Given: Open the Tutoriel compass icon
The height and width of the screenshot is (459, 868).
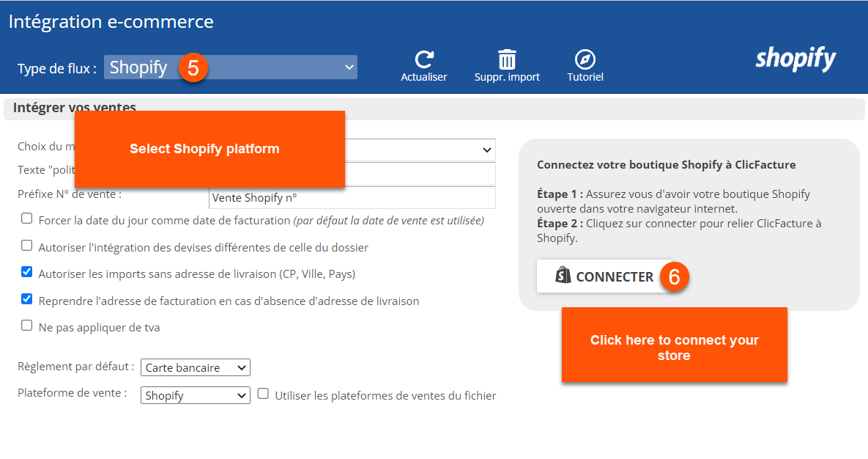Looking at the screenshot, I should point(585,59).
